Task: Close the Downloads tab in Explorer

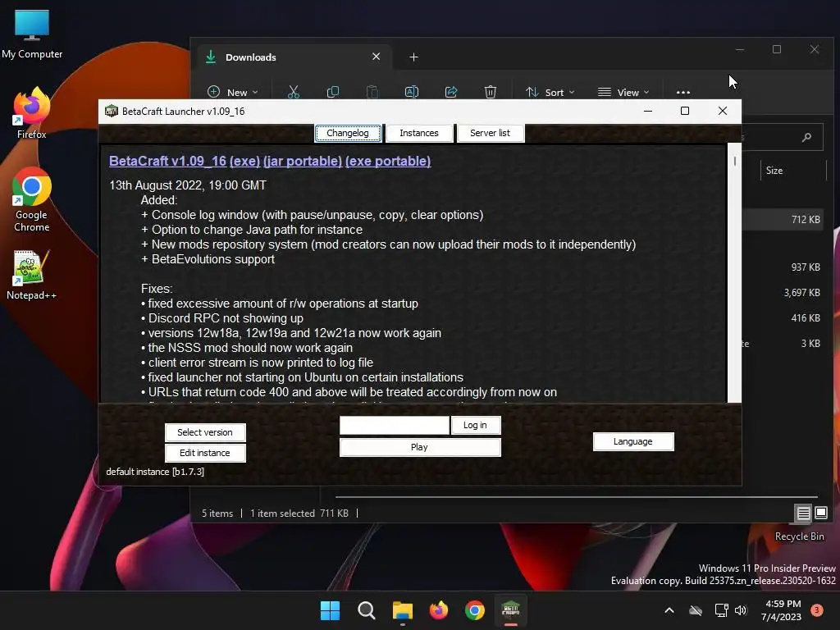Action: tap(376, 57)
